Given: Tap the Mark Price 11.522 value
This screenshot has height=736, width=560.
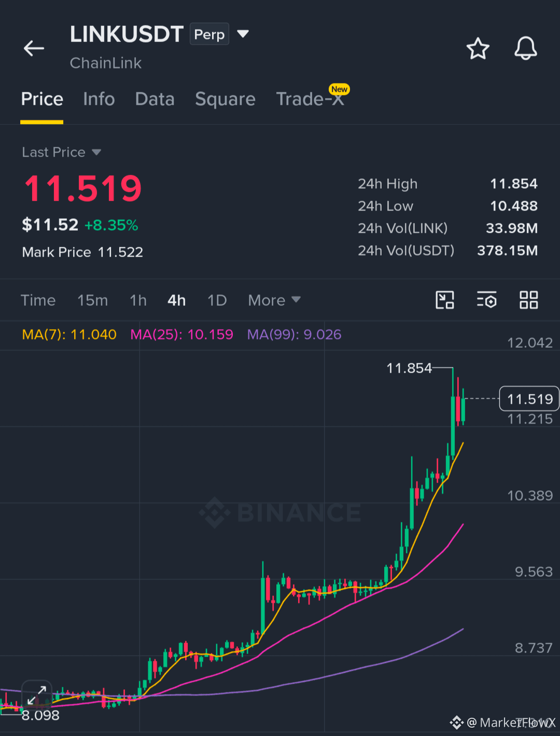Looking at the screenshot, I should tap(120, 252).
